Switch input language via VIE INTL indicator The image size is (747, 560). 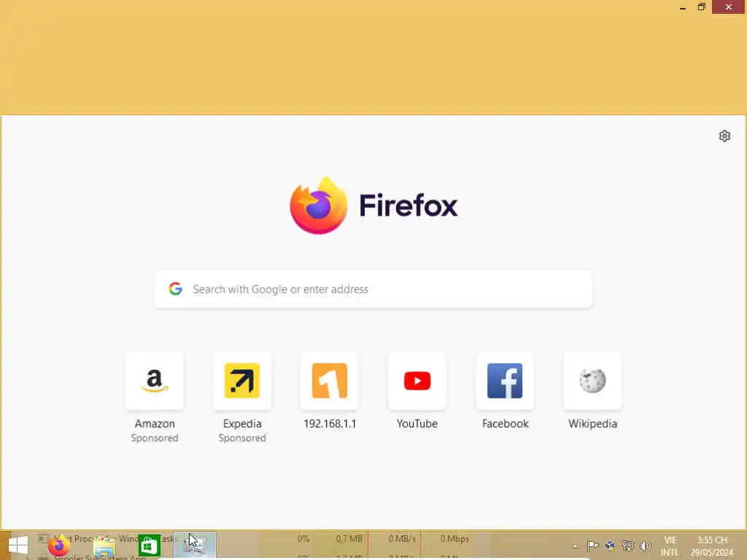tap(670, 546)
